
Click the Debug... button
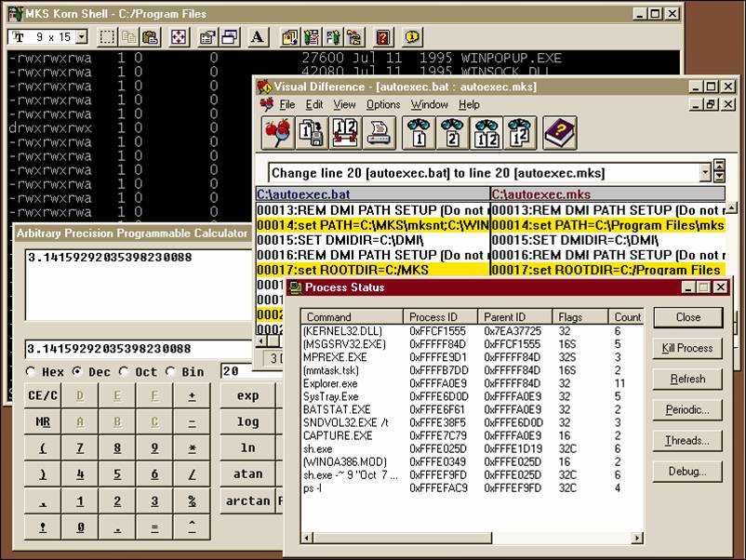click(688, 472)
